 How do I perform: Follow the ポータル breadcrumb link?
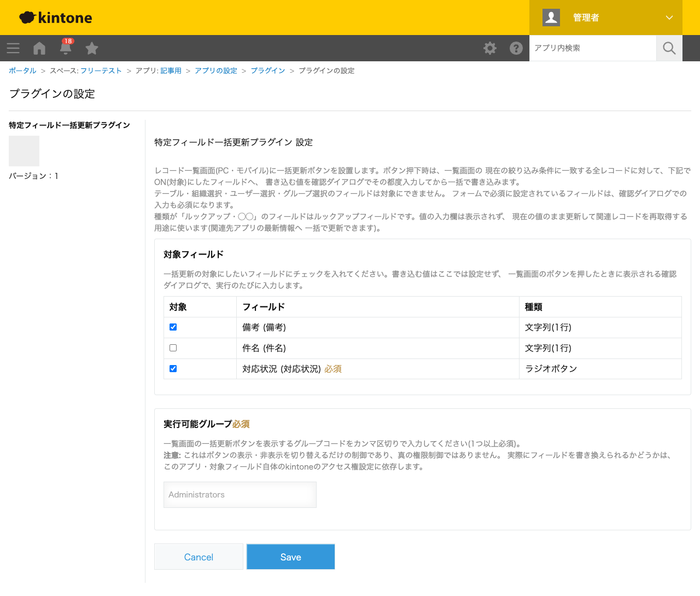click(22, 71)
